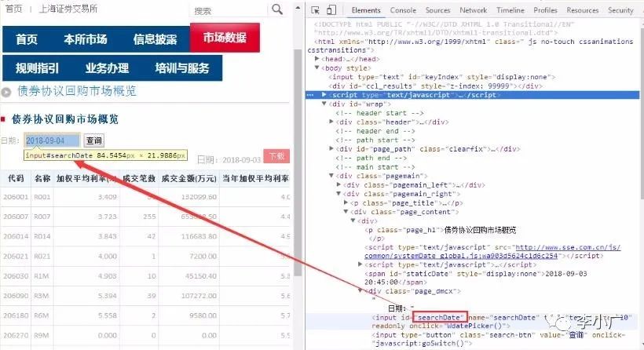
Task: Collapse the page_content div node
Action: 346,212
